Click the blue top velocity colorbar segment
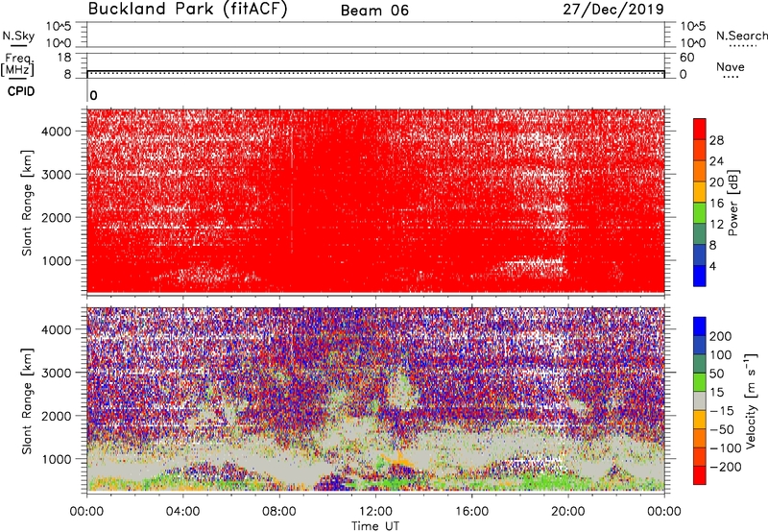Screen dimensions: 768x532 tap(700, 326)
